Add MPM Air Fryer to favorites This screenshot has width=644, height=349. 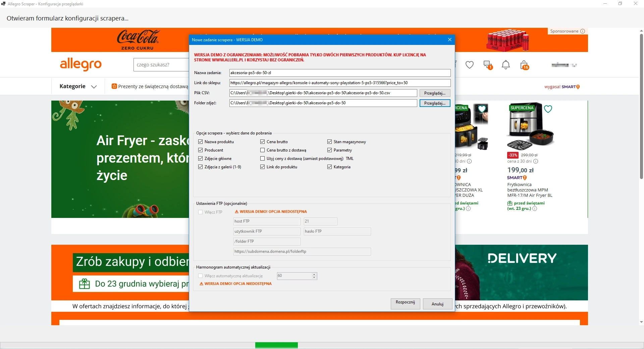click(548, 109)
